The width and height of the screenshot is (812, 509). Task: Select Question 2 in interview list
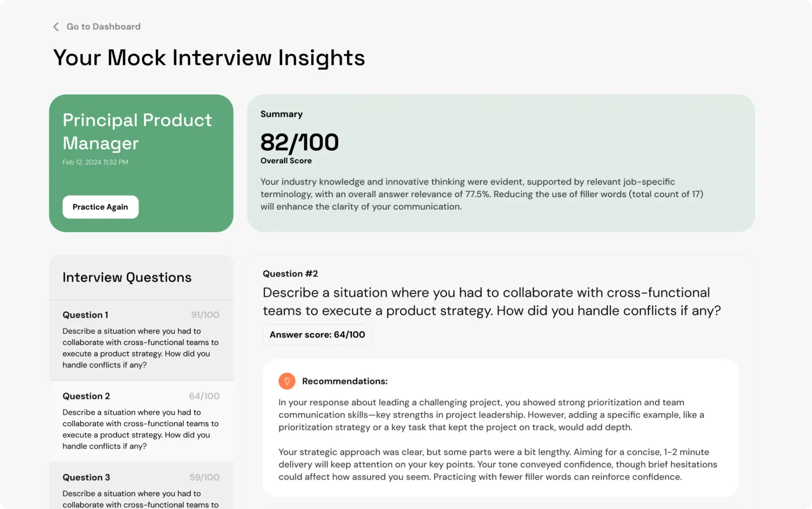click(141, 421)
